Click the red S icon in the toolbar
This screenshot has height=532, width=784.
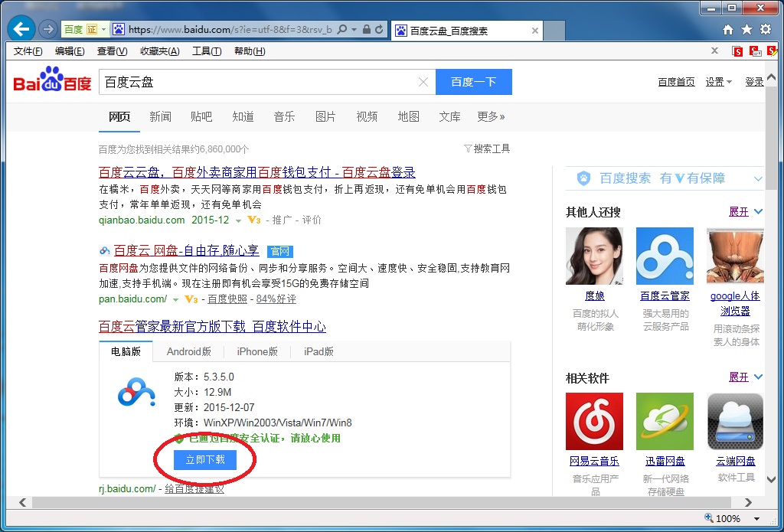tap(737, 51)
